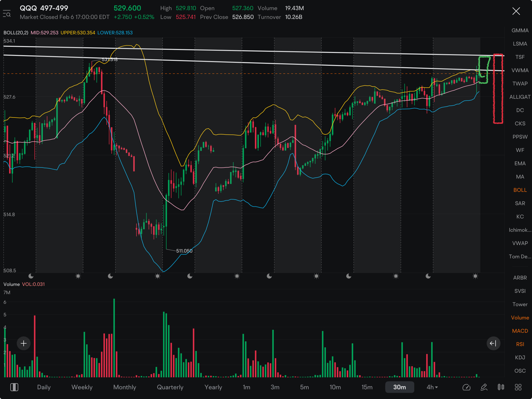
Task: Enable the ALLIGAT indicator
Action: pyautogui.click(x=520, y=97)
